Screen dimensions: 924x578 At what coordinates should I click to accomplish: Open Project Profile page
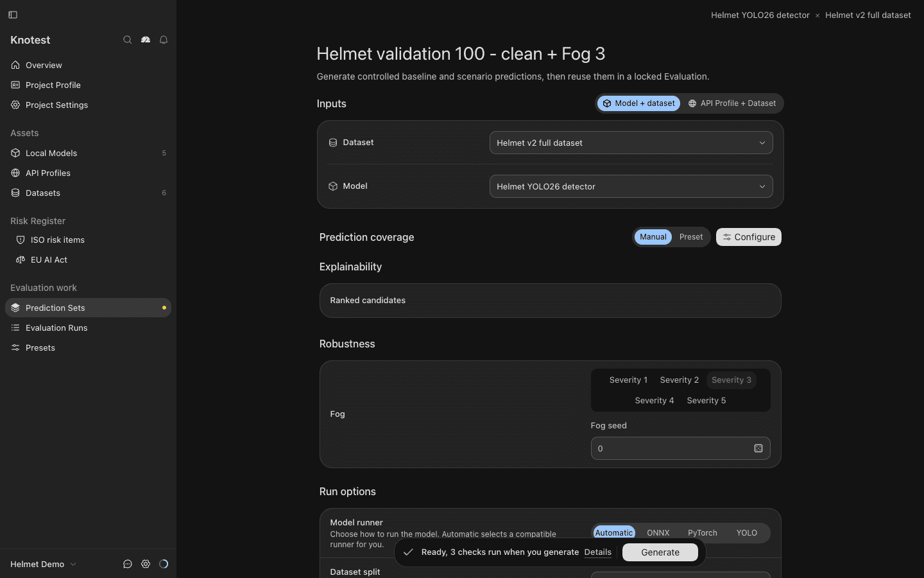click(x=88, y=85)
